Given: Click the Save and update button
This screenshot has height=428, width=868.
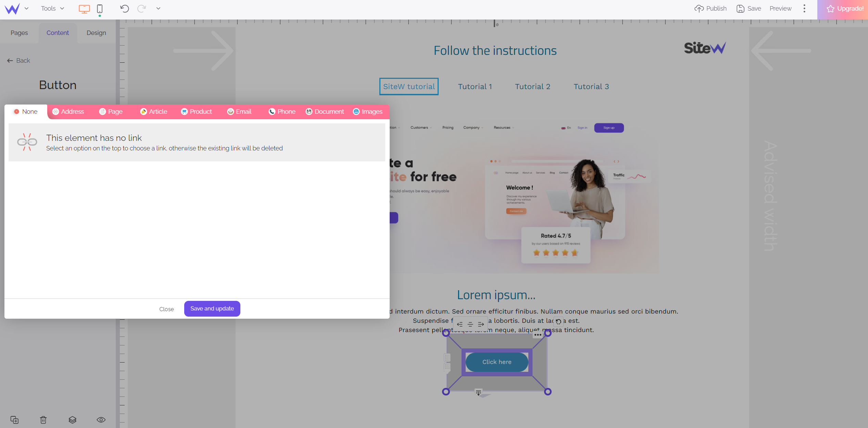Looking at the screenshot, I should click(212, 308).
